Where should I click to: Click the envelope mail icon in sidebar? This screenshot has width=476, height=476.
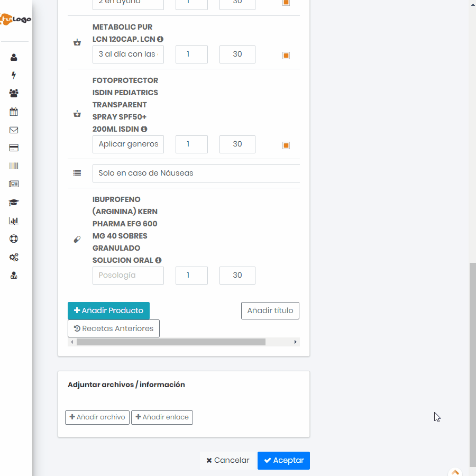pos(14,130)
